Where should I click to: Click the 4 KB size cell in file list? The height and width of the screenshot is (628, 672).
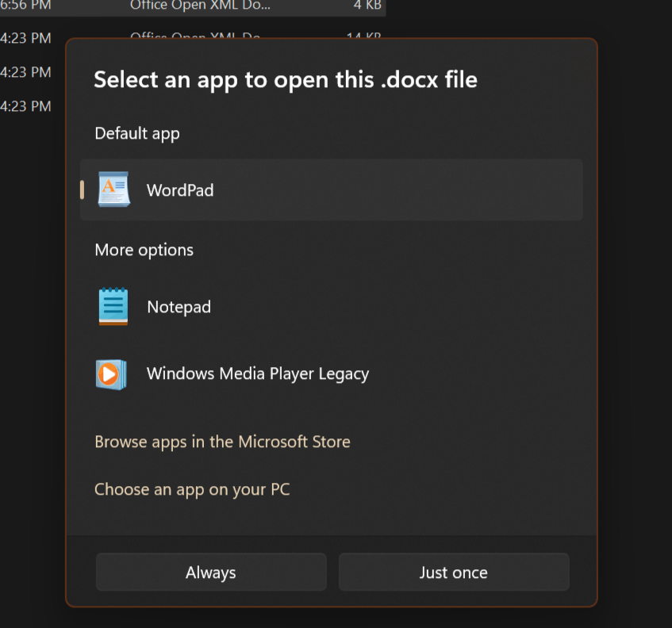(367, 5)
